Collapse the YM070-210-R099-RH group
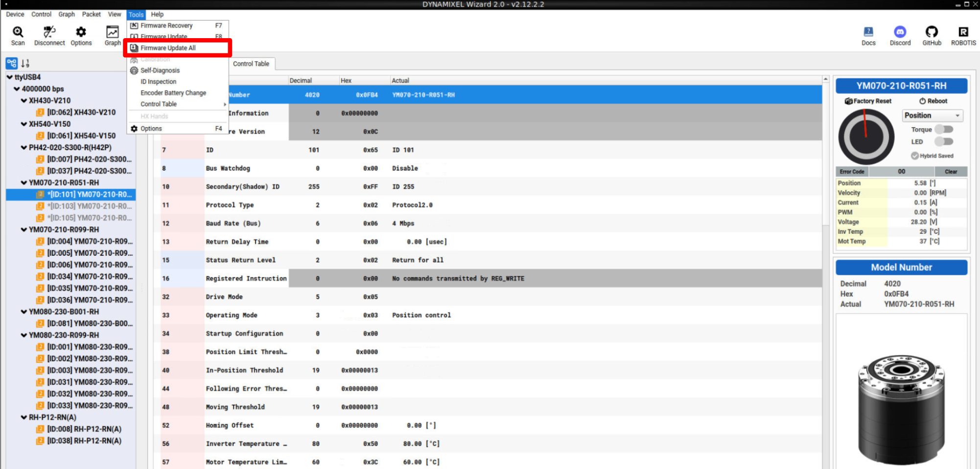The height and width of the screenshot is (469, 980). coord(23,230)
